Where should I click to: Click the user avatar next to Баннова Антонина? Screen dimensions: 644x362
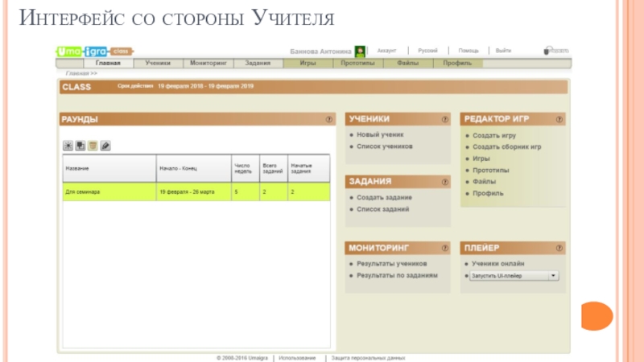(361, 51)
